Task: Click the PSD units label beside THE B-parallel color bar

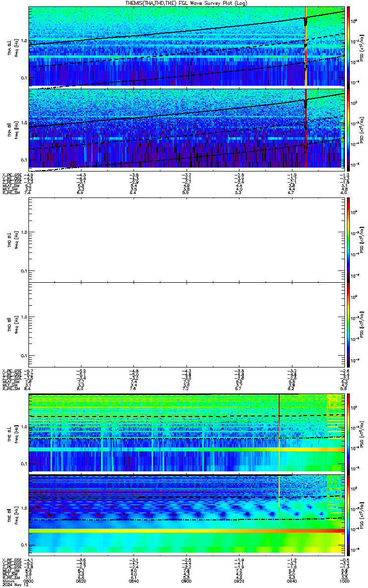Action: [x=363, y=515]
